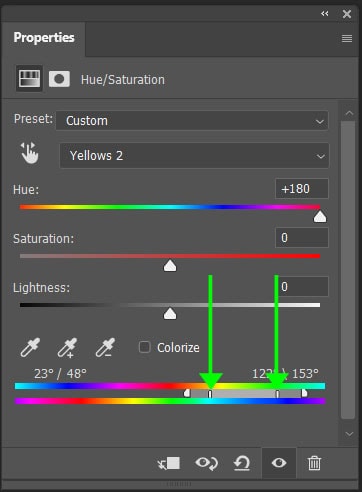Click the Saturation value field
The height and width of the screenshot is (492, 362).
[x=302, y=238]
